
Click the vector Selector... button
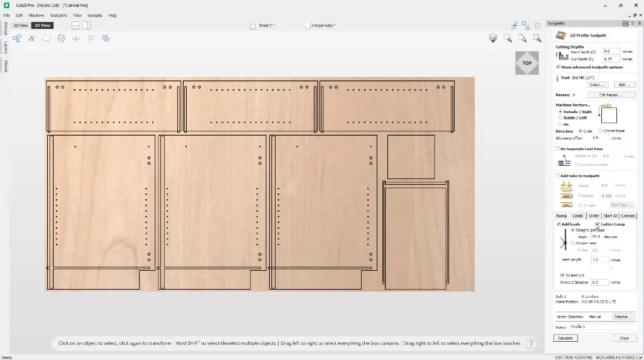click(x=623, y=317)
